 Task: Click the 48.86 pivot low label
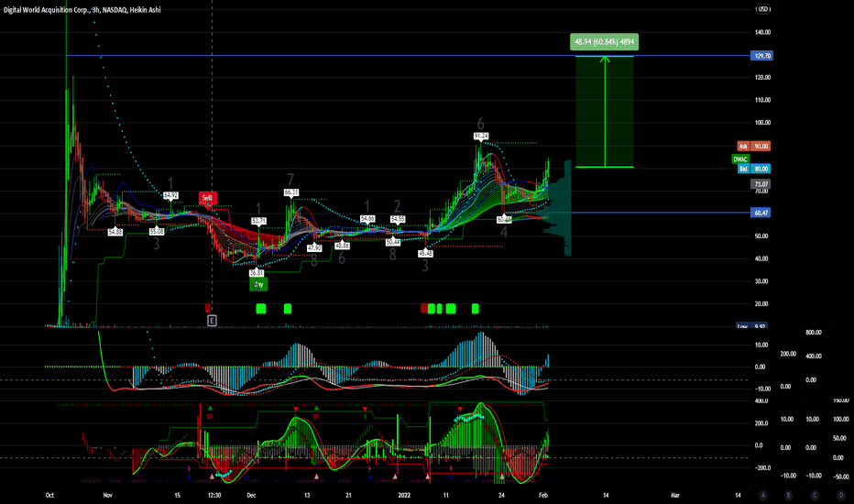point(342,246)
